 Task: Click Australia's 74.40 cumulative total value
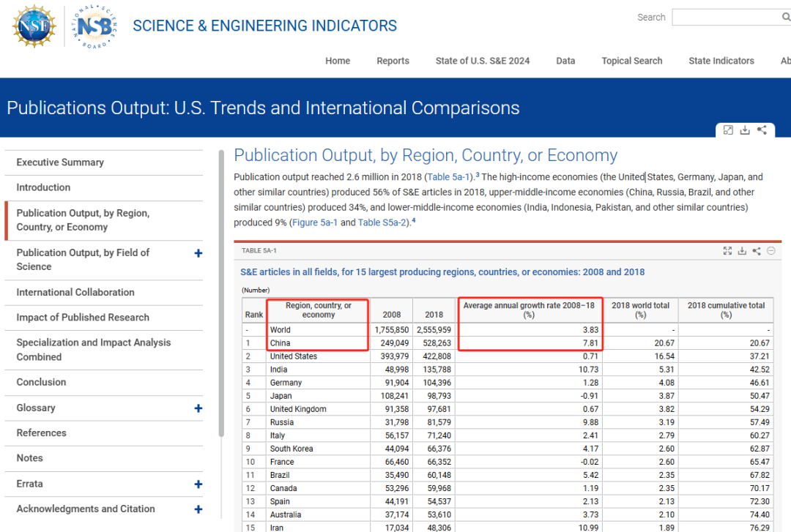click(760, 515)
